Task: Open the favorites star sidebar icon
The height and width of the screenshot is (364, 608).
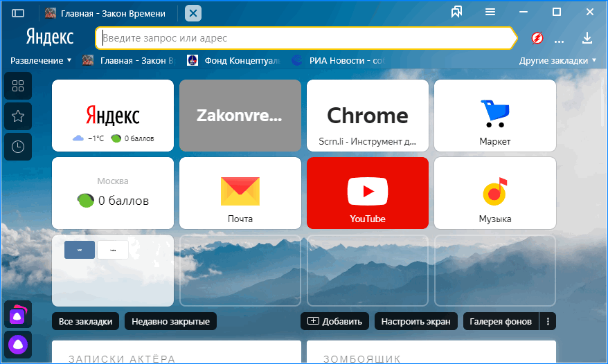Action: pyautogui.click(x=18, y=116)
